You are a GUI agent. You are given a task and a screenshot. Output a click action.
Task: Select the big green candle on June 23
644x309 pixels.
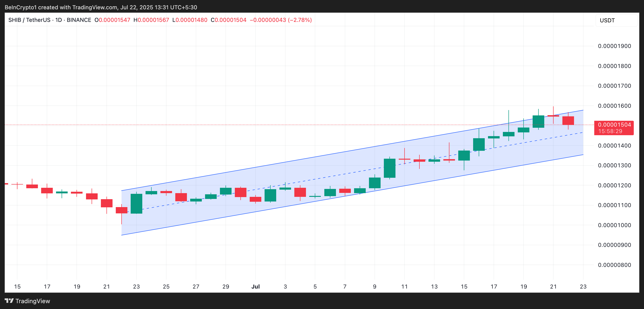point(136,203)
